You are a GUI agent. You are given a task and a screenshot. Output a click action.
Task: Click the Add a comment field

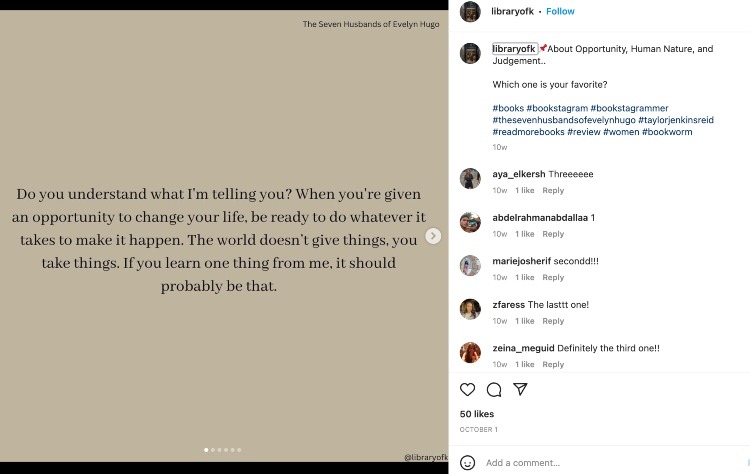(x=600, y=463)
